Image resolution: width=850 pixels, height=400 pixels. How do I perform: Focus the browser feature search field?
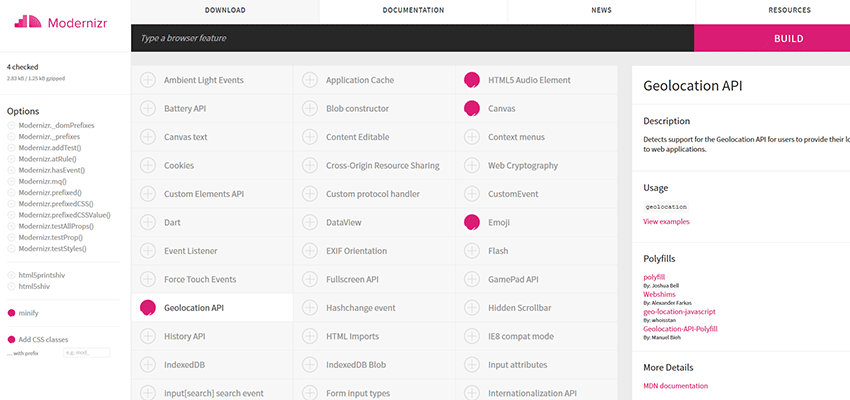[x=410, y=38]
